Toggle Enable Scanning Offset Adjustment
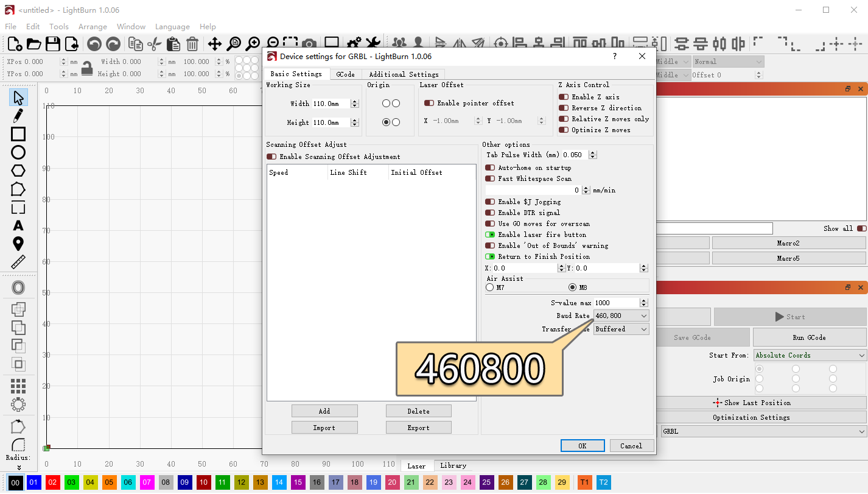Viewport: 868px width, 494px height. tap(271, 157)
